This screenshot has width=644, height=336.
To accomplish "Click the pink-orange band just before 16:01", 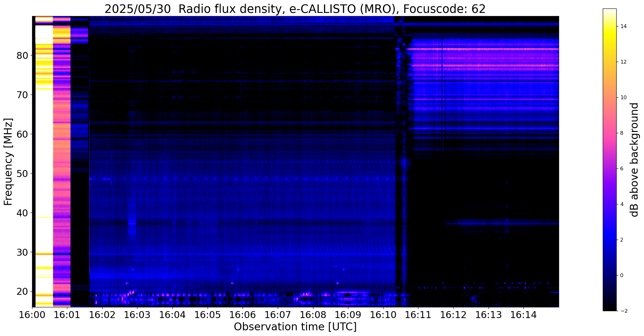I will click(61, 162).
